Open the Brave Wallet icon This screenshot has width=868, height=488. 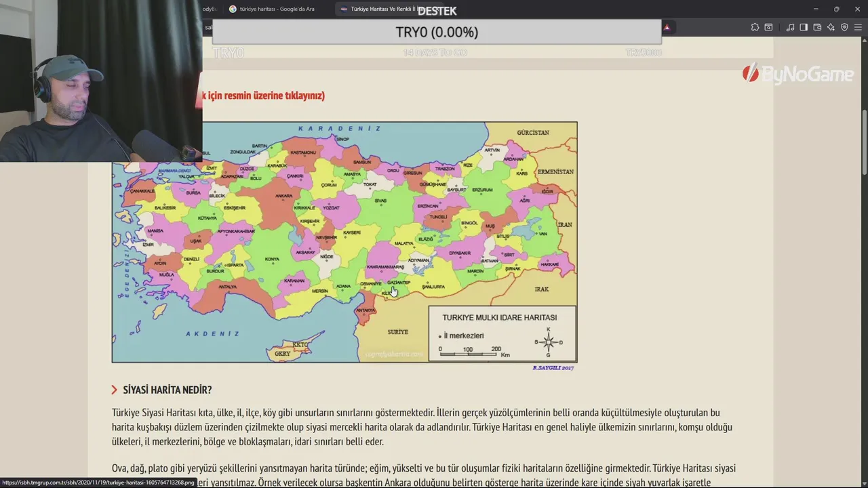tap(817, 28)
